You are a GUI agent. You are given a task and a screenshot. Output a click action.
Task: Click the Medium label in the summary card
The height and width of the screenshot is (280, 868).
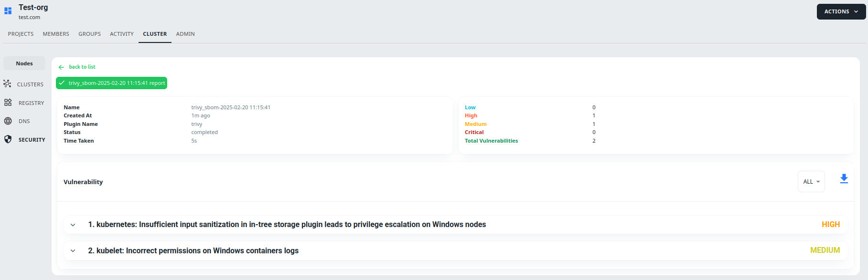476,124
